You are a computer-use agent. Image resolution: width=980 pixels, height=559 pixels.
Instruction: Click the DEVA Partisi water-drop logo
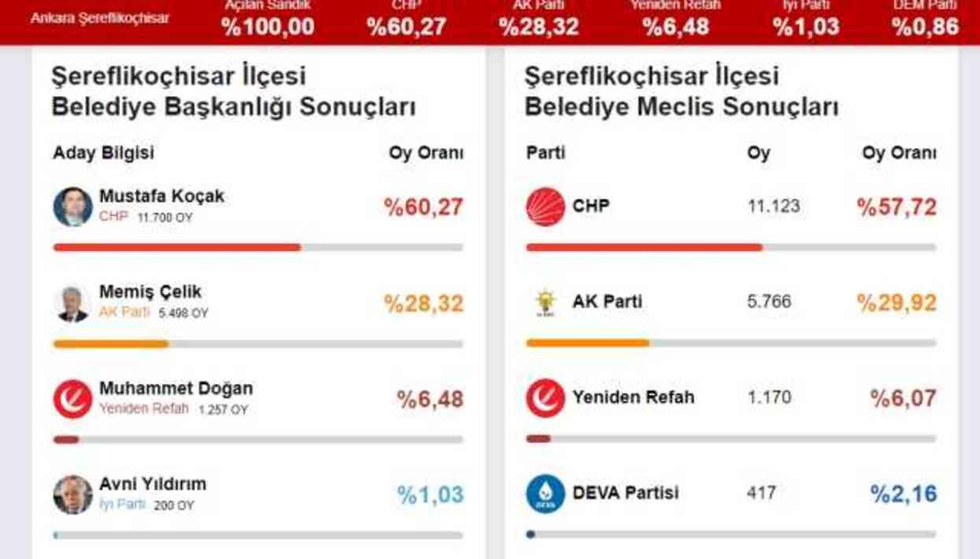pyautogui.click(x=544, y=492)
